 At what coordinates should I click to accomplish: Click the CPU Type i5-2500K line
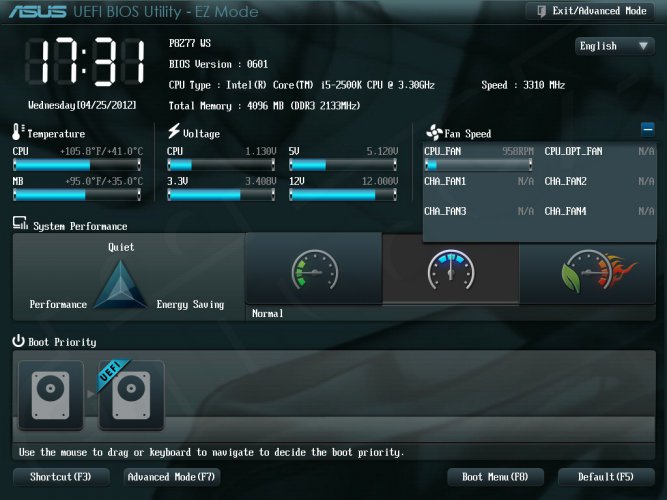[302, 85]
